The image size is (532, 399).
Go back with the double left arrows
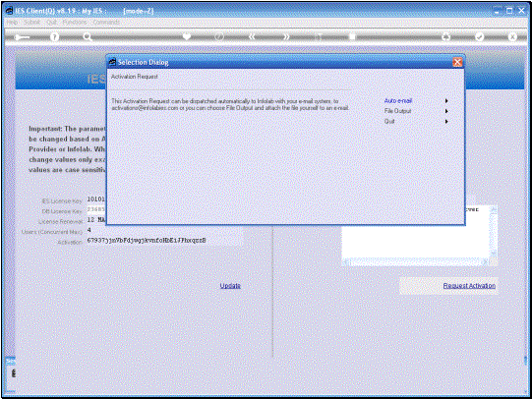[252, 36]
